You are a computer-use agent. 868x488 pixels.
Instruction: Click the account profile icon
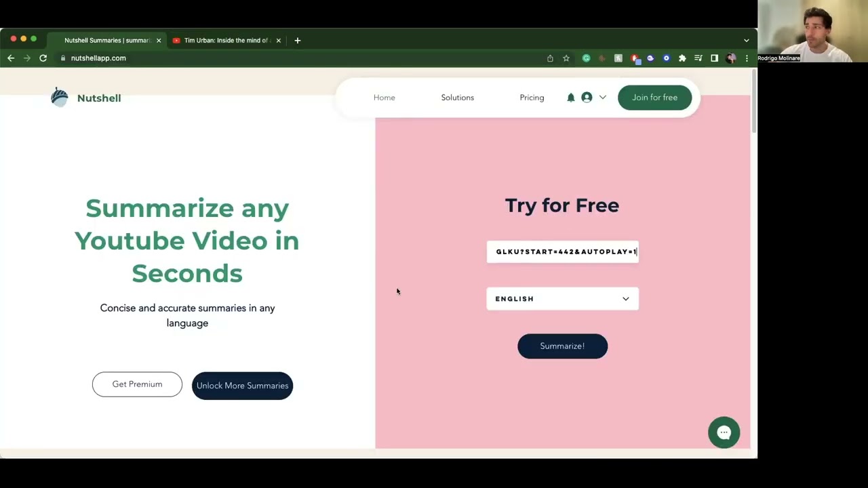[587, 97]
